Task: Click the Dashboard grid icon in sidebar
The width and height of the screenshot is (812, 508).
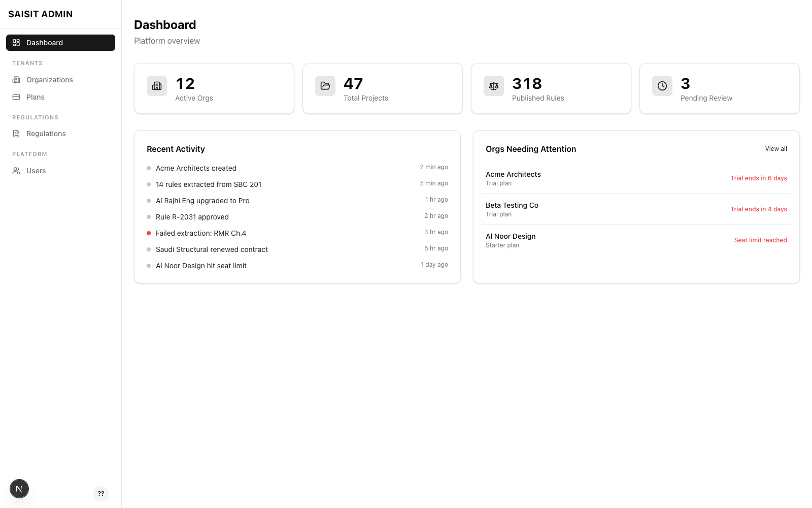Action: point(16,43)
